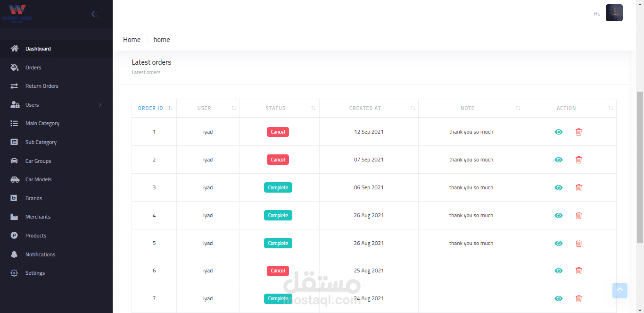The width and height of the screenshot is (644, 313).
Task: Sort table by User column
Action: (208, 108)
